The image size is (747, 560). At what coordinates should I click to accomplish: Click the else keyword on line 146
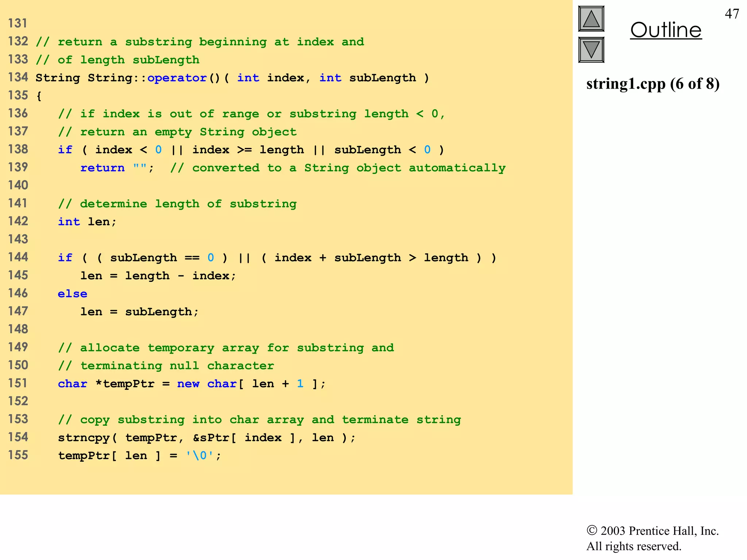73,293
